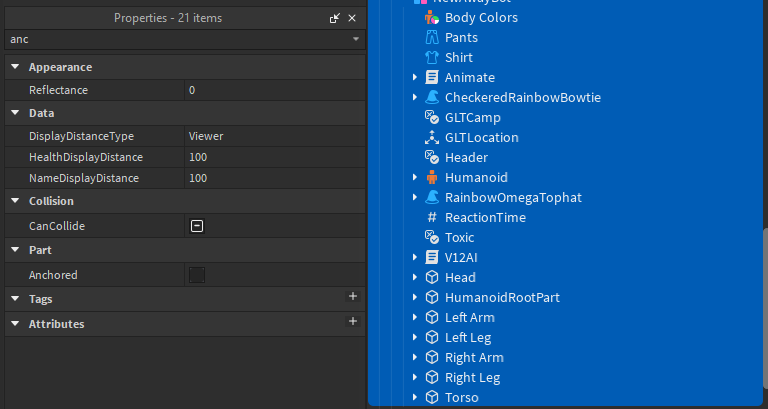Viewport: 768px width, 409px height.
Task: Collapse the Appearance section
Action: click(15, 67)
